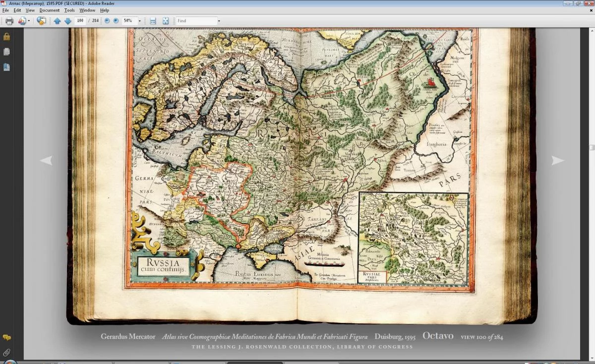Click the Adobe PDF icon in title bar
The image size is (595, 364).
click(3, 3)
